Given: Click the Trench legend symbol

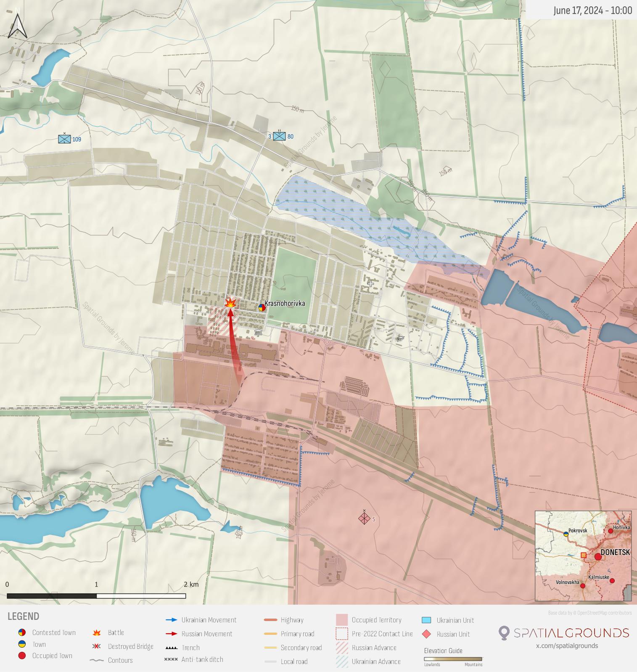Looking at the screenshot, I should point(172,648).
